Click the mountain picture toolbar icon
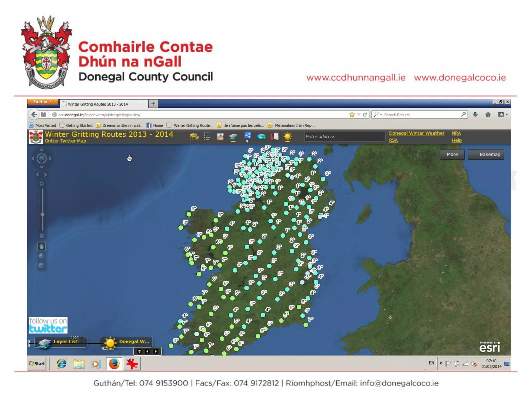The height and width of the screenshot is (399, 532). tap(220, 136)
